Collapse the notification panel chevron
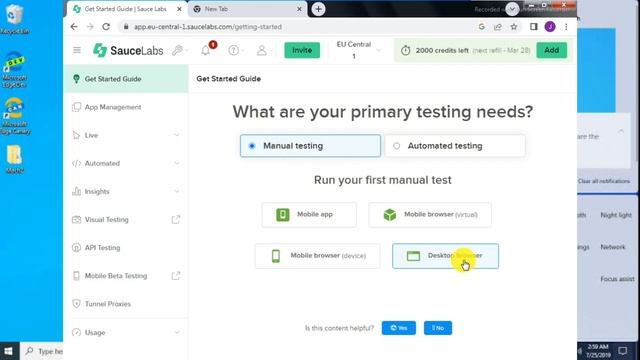The height and width of the screenshot is (360, 640). 621,131
